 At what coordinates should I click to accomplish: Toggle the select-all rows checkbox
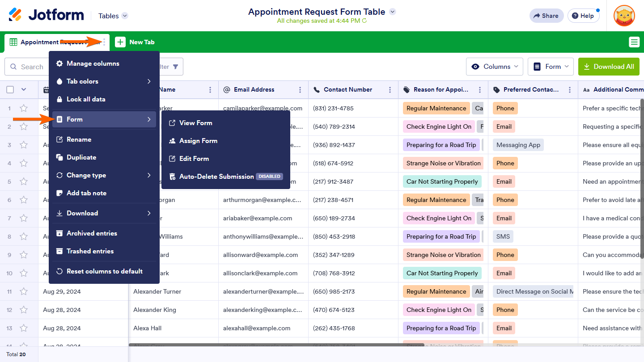click(x=10, y=90)
